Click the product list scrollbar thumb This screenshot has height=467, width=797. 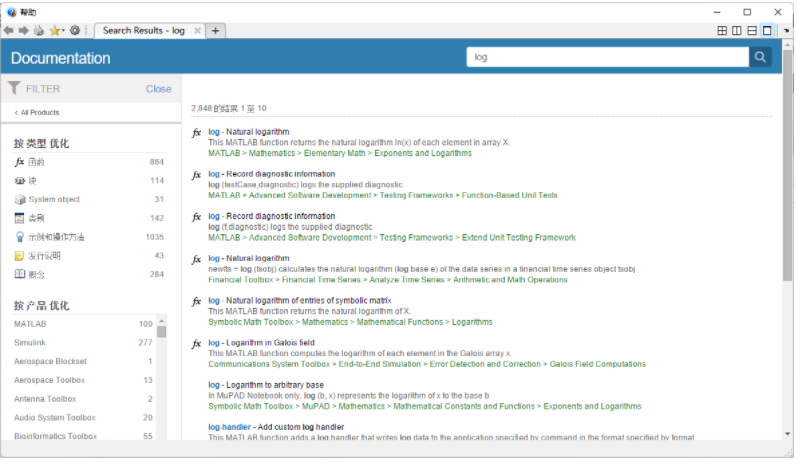162,332
